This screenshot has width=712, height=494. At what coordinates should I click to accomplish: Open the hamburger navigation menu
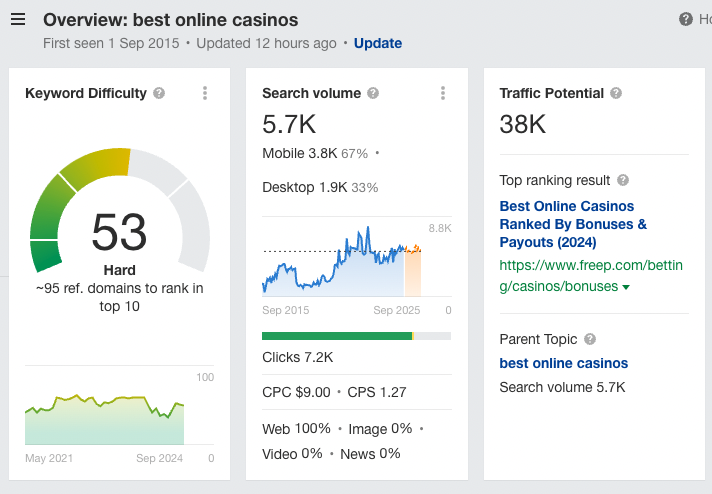18,20
